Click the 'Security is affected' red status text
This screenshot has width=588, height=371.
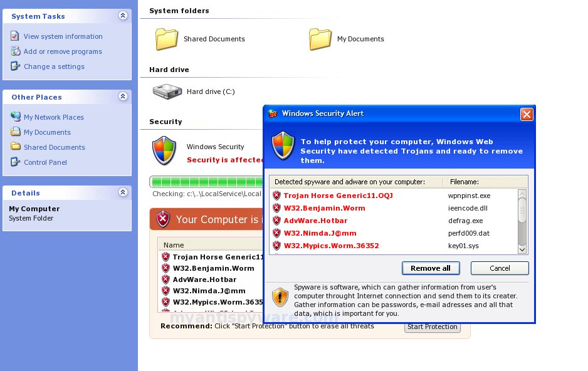click(x=225, y=160)
